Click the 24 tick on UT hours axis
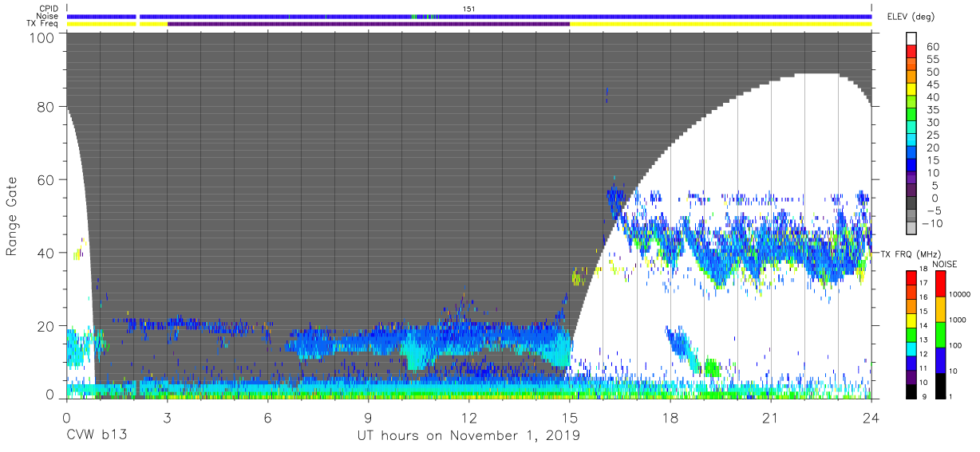 click(871, 417)
